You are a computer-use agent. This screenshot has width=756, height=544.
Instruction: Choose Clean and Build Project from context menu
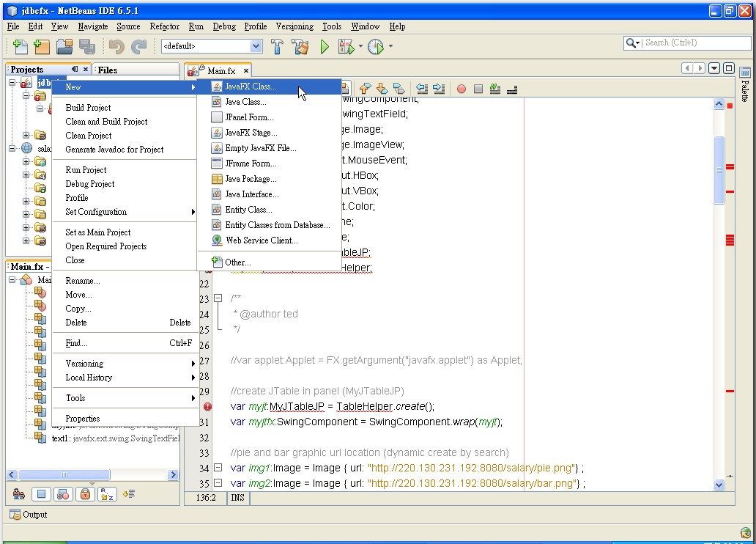click(108, 121)
